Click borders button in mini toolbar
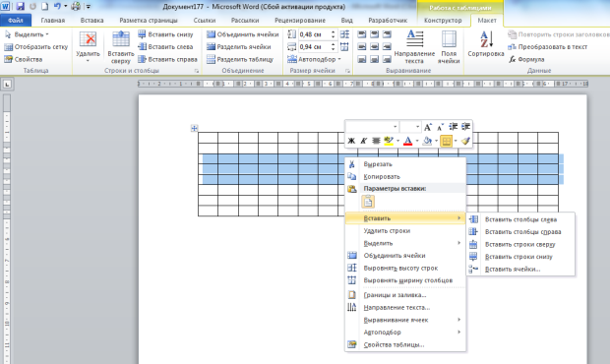 (x=447, y=141)
